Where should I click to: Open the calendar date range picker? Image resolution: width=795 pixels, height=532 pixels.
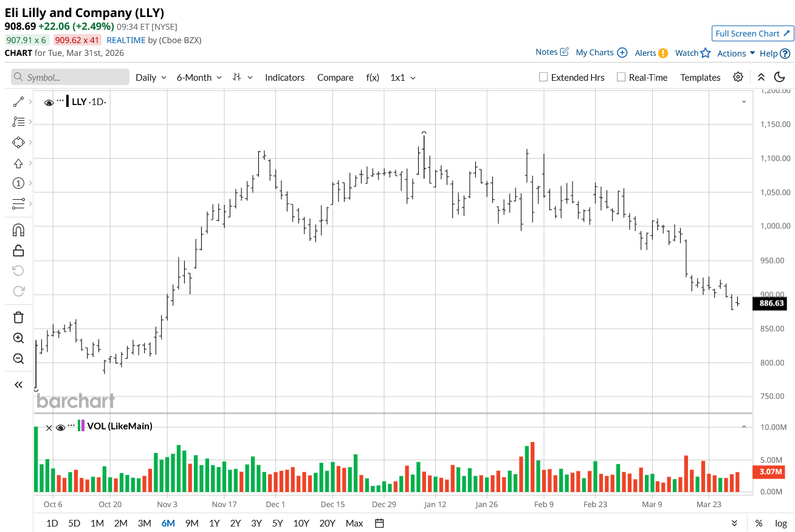click(x=379, y=523)
